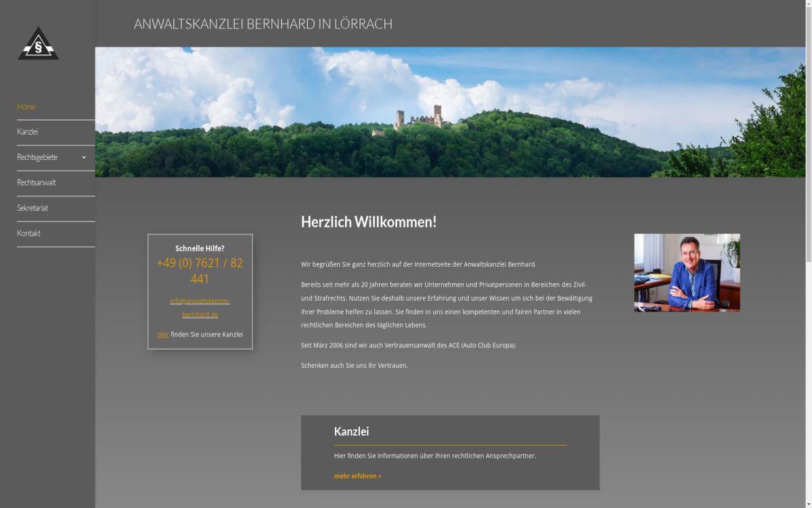Click the lawyer's portrait photo
The width and height of the screenshot is (812, 508).
click(x=687, y=272)
